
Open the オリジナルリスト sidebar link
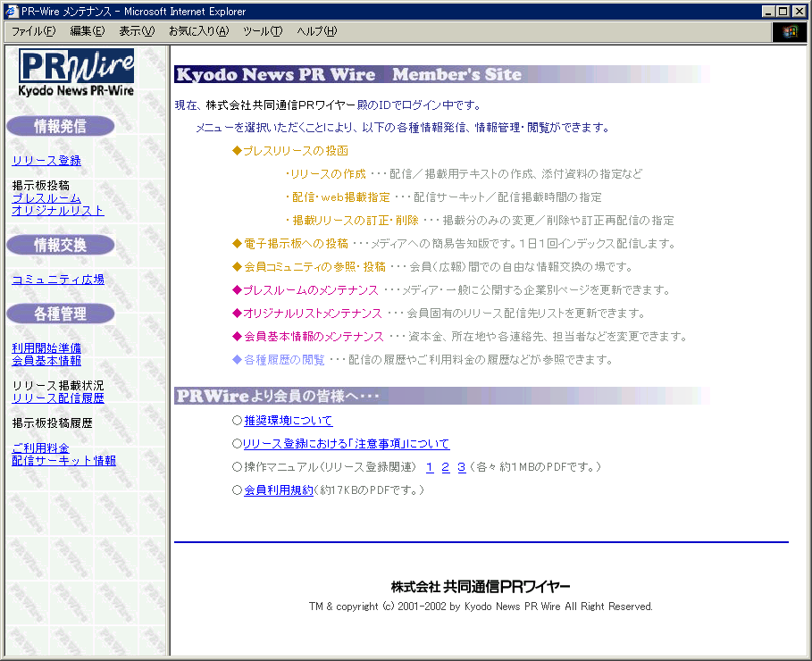pyautogui.click(x=57, y=210)
